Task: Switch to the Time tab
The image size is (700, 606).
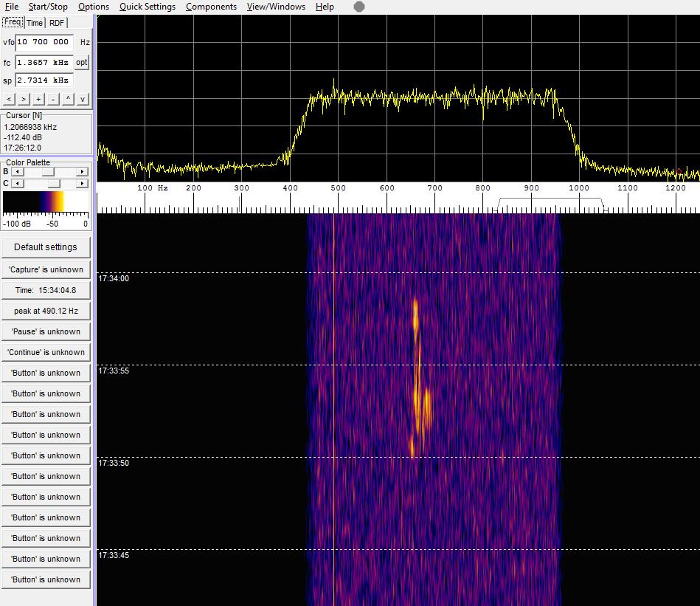Action: pos(35,23)
